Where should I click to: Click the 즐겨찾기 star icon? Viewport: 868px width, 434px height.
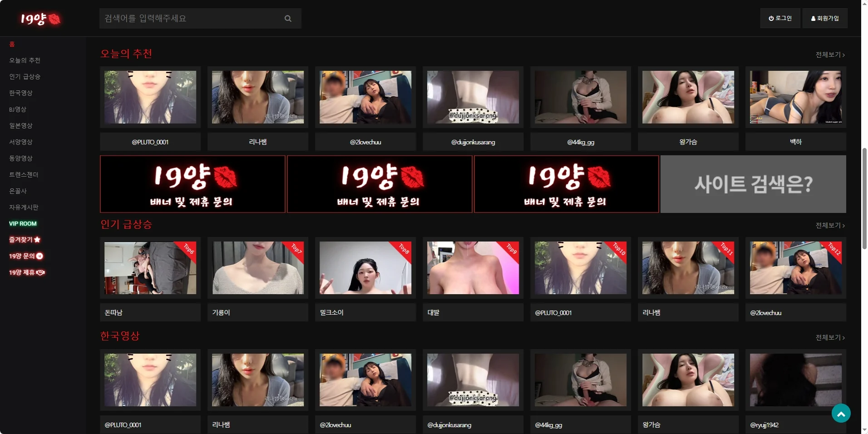pos(37,240)
